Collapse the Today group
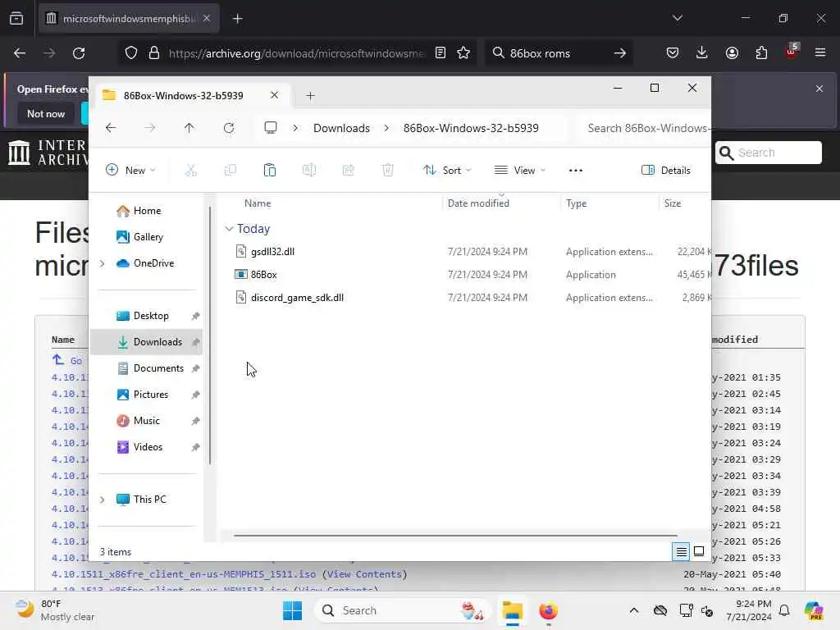840x630 pixels. (230, 229)
